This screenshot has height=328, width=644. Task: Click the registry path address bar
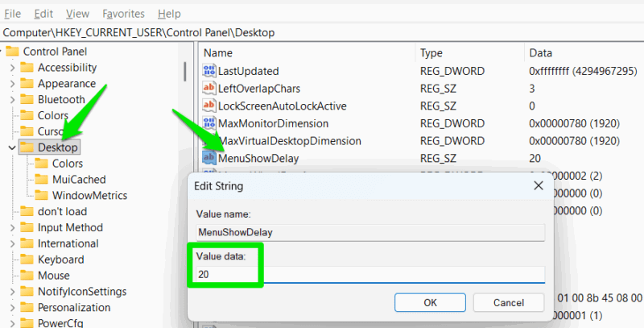[x=322, y=32]
